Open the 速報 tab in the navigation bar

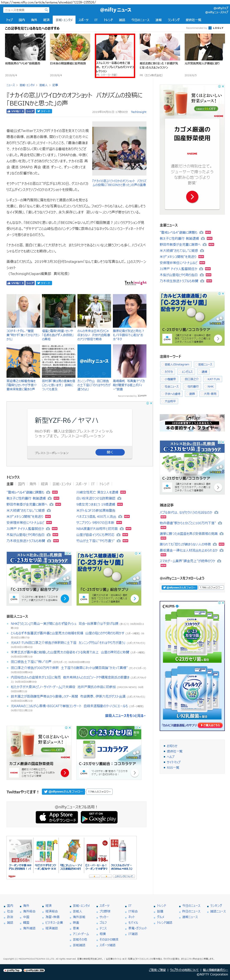pyautogui.click(x=158, y=20)
